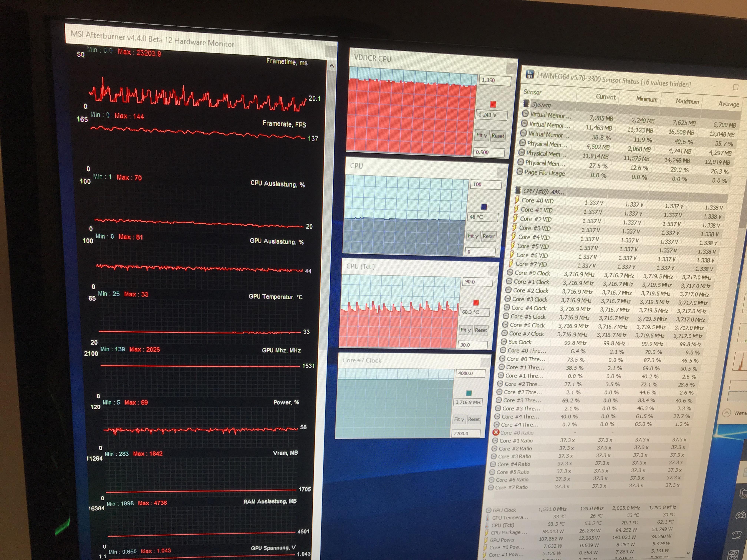Viewport: 747px width, 560px height.
Task: Click the HWiNFO64 title bar app icon
Action: (x=530, y=74)
